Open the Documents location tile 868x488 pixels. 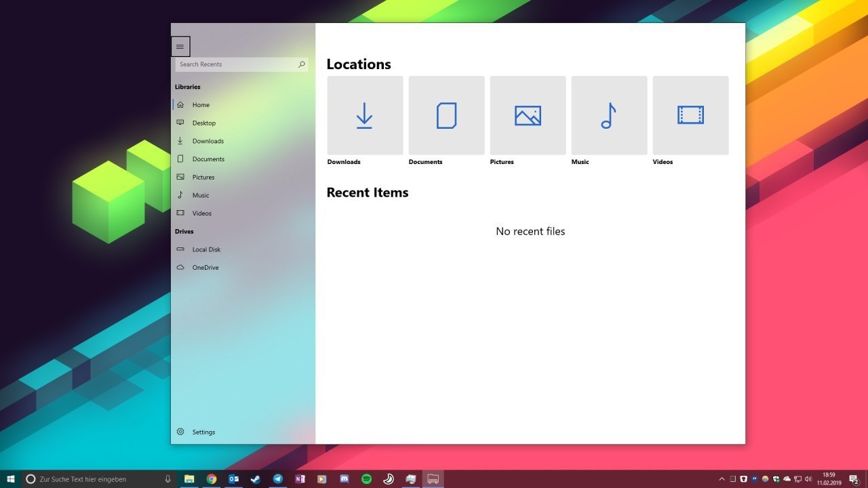446,115
